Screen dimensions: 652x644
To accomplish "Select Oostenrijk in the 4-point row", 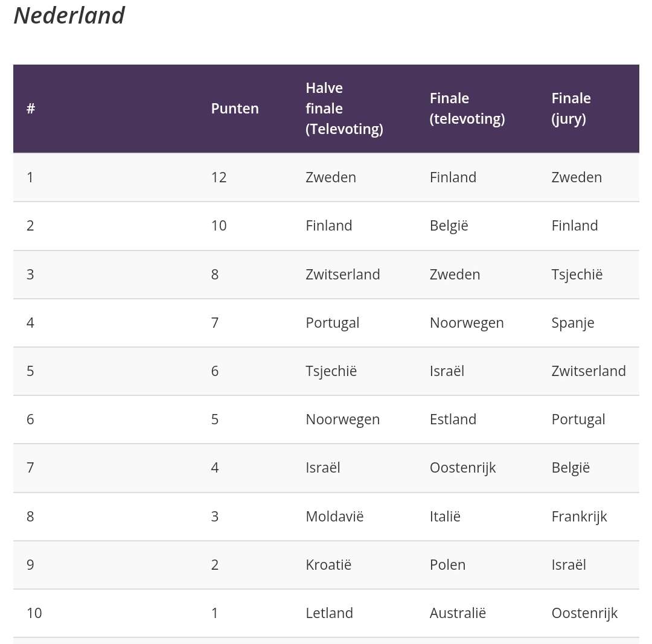I will click(x=462, y=468).
